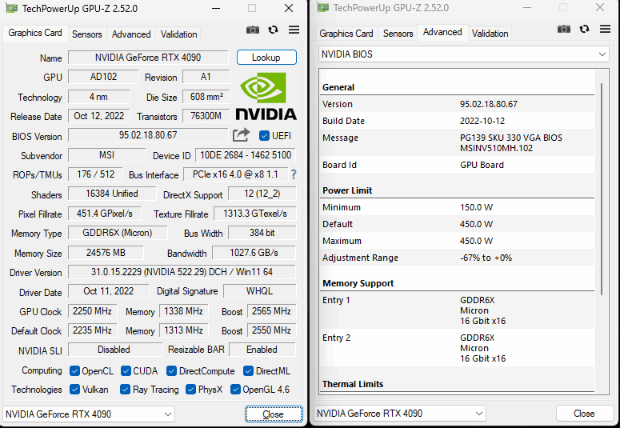
Task: Expand the NVIDIA BIOS dropdown
Action: (463, 54)
